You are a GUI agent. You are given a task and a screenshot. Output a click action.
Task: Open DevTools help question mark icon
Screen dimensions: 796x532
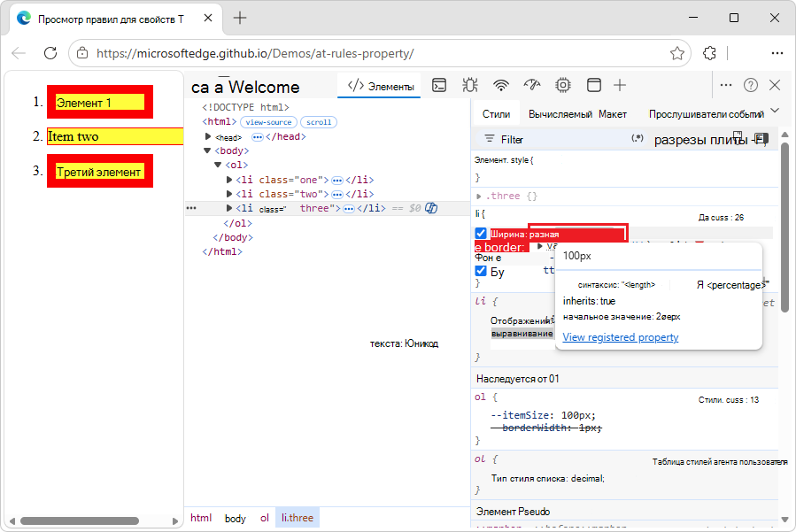tap(750, 85)
